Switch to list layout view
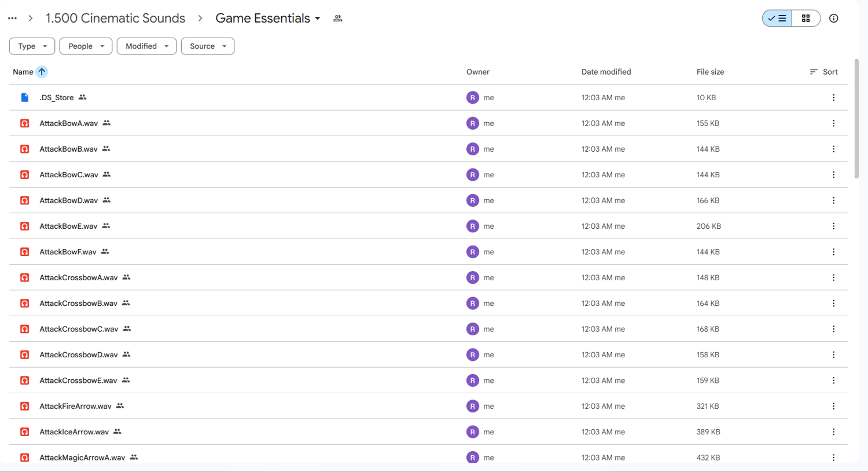 point(777,19)
